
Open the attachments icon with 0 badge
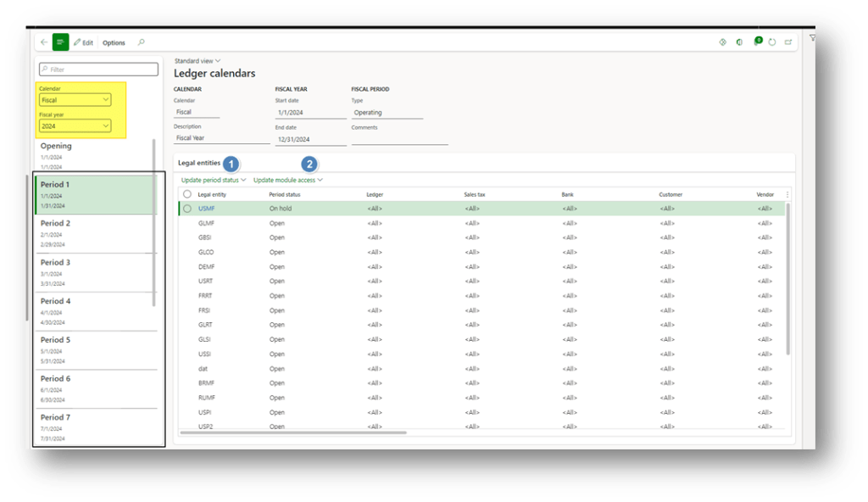[x=756, y=42]
